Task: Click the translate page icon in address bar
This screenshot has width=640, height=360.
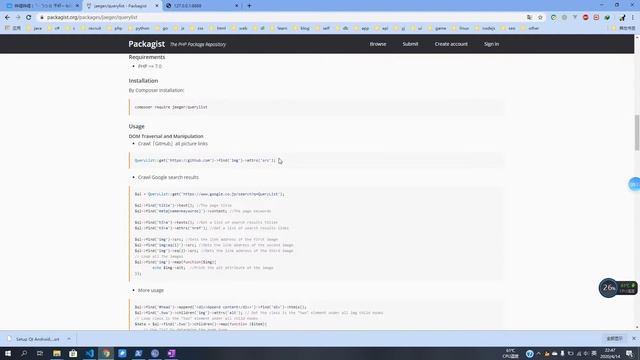Action: (529, 18)
